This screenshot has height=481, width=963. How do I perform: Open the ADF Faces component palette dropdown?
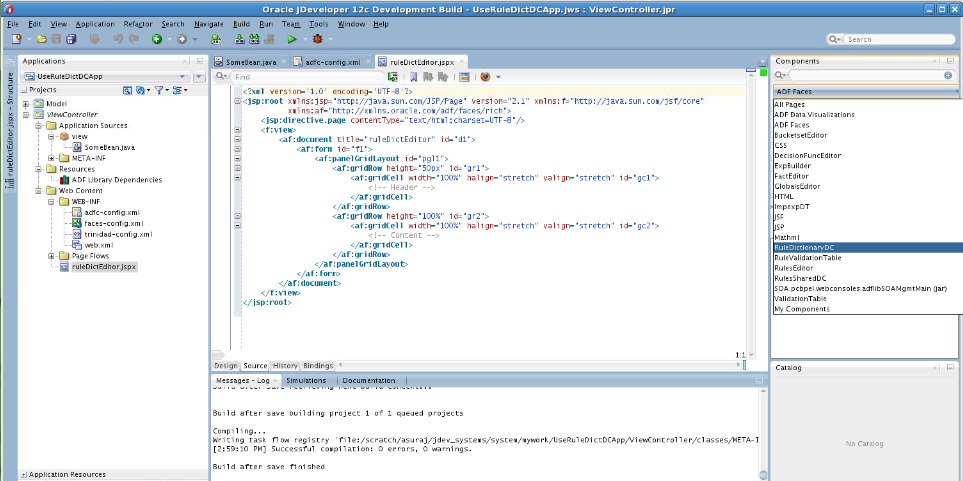(865, 92)
